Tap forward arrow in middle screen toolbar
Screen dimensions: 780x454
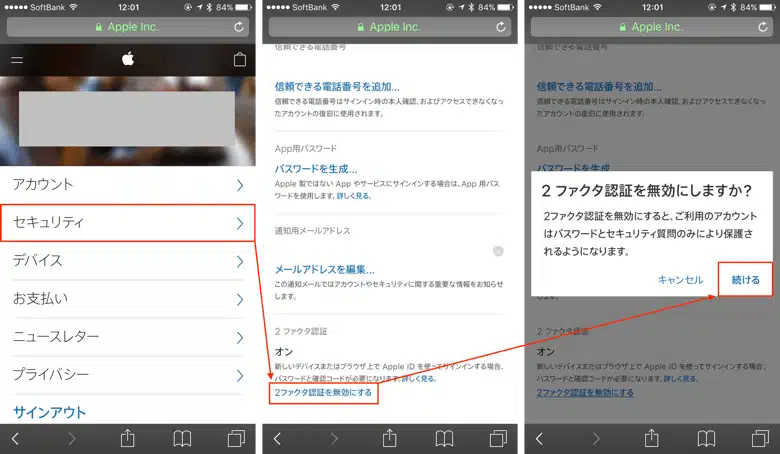pyautogui.click(x=334, y=439)
